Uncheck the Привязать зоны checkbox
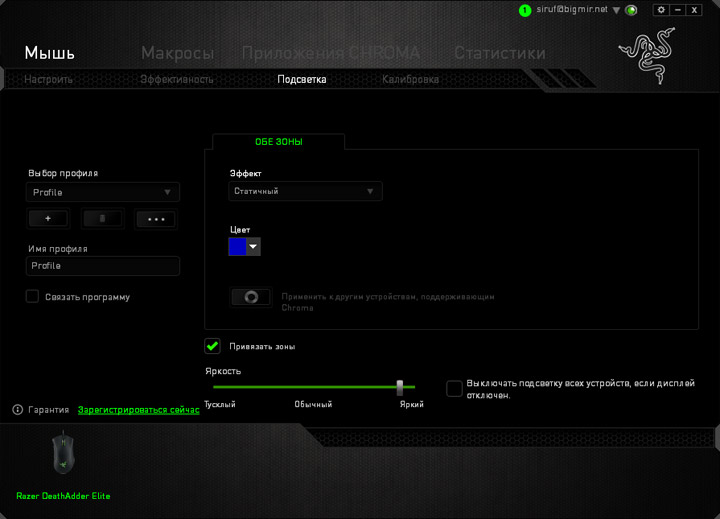 click(x=213, y=346)
